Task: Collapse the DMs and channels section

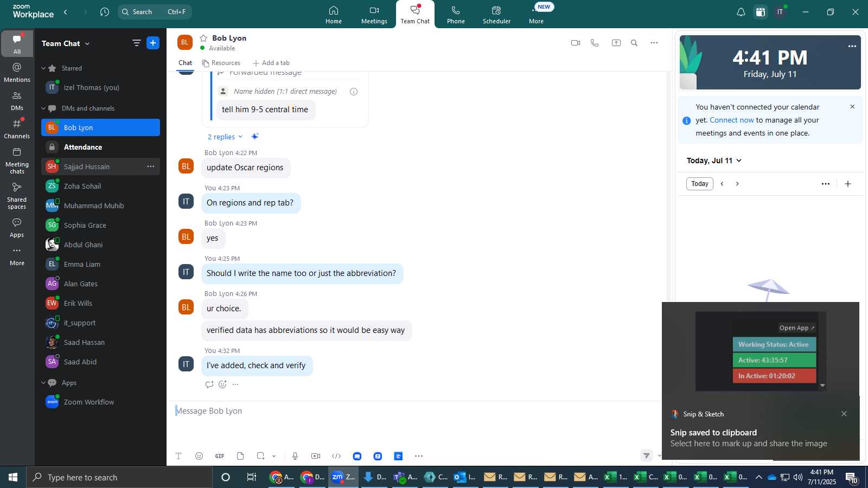Action: [43, 108]
